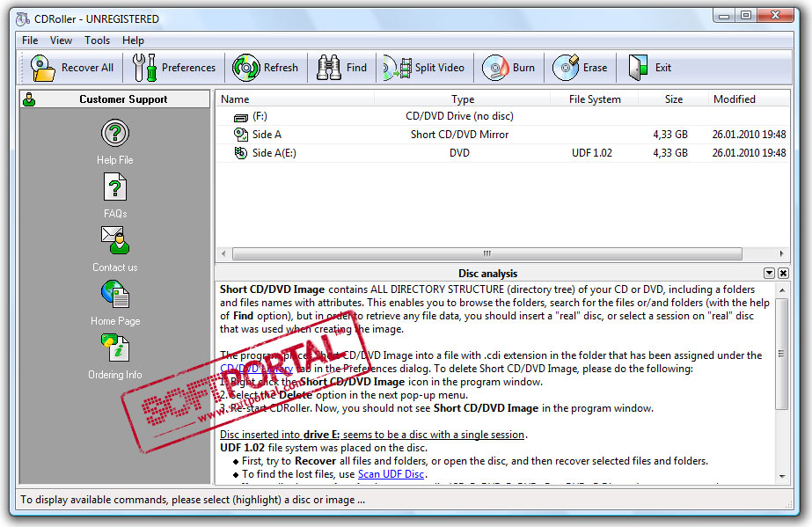Click the Customer Support panel header
Screen dimensions: 812x527
115,99
